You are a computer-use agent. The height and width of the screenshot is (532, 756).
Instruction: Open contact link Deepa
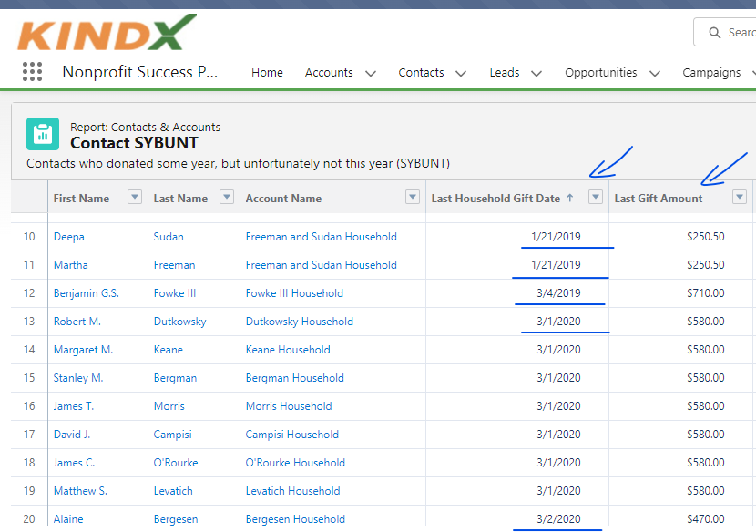tap(69, 237)
